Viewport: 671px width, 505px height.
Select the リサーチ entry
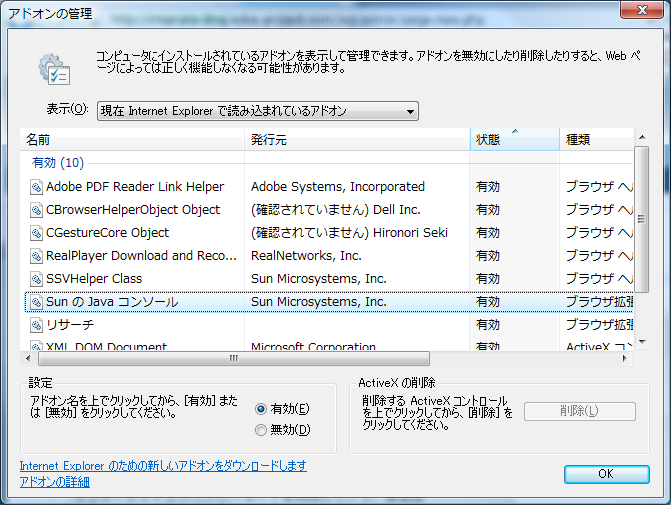70,325
